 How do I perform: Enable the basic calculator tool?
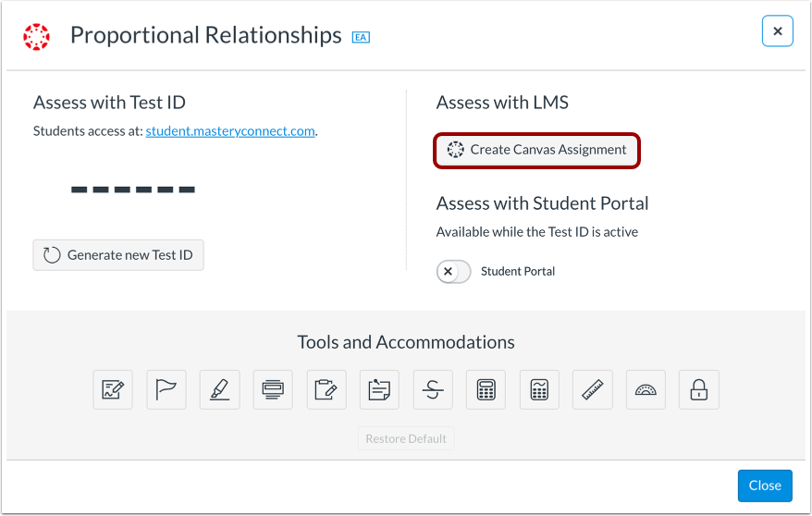486,389
